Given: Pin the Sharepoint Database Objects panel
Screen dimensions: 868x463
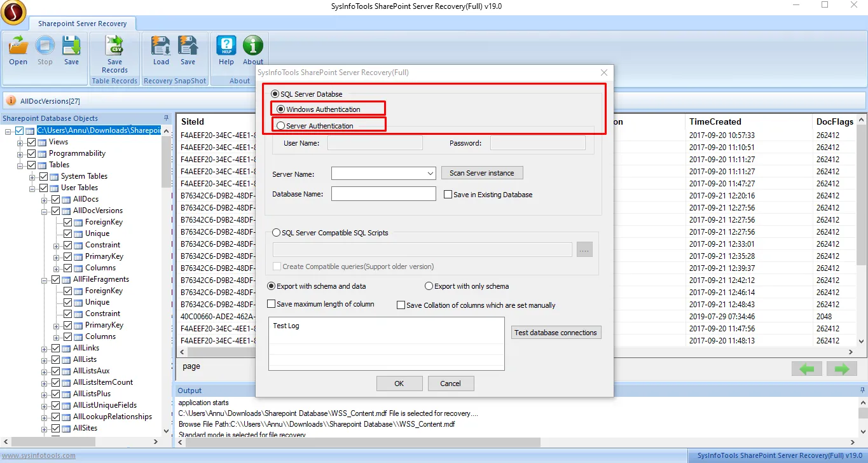Looking at the screenshot, I should (167, 118).
